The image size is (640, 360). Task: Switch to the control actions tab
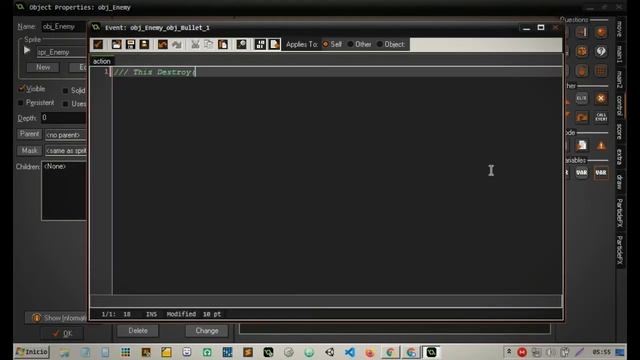620,106
